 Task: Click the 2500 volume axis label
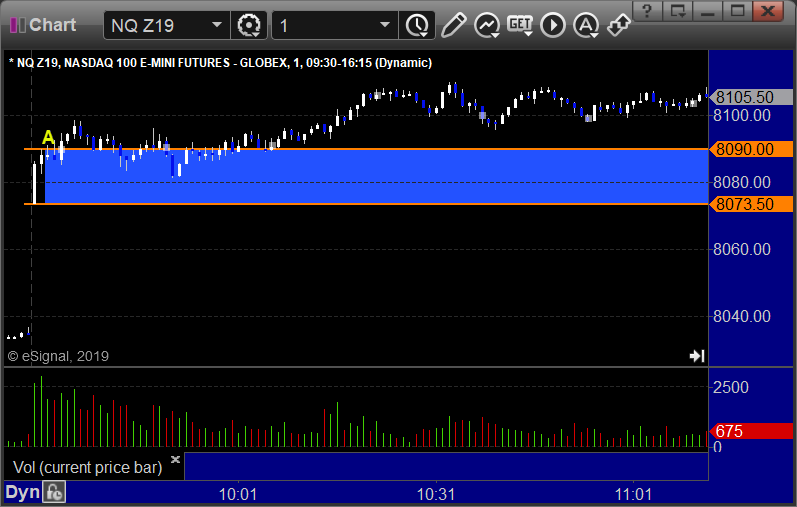(x=730, y=387)
